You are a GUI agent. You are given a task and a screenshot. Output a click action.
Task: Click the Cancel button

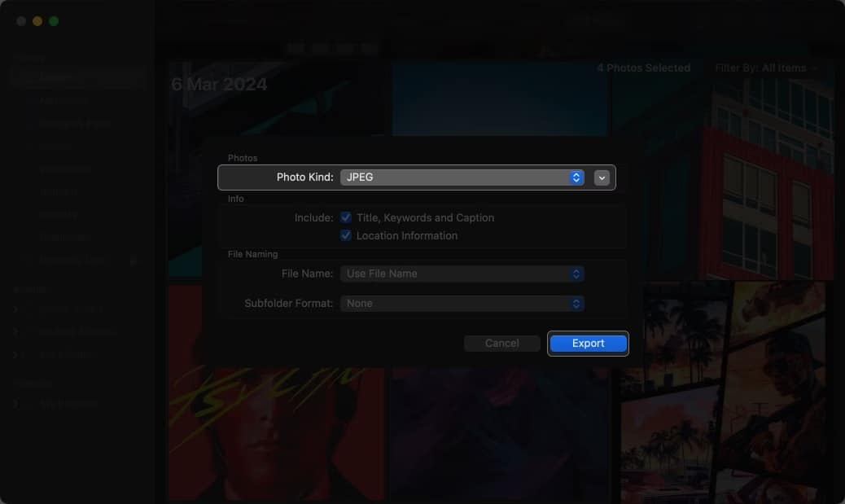pyautogui.click(x=501, y=344)
